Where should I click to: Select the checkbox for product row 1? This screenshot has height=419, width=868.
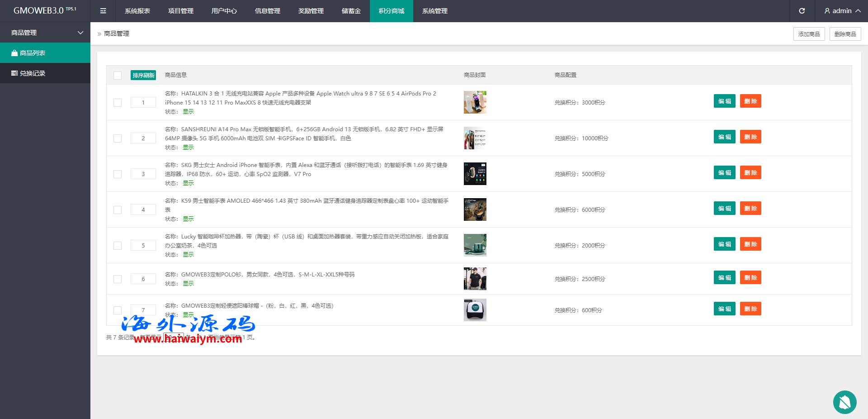118,103
